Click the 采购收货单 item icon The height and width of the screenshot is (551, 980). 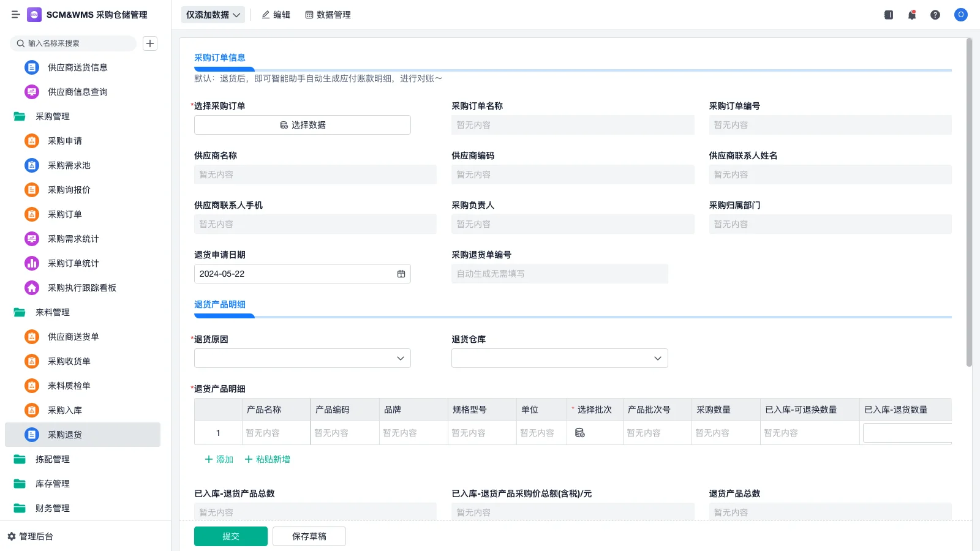[x=32, y=361]
